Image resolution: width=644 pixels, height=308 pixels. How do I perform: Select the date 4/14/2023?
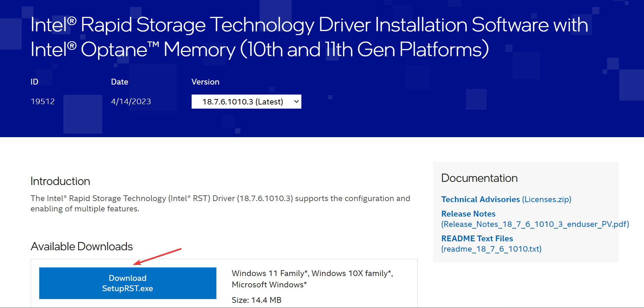pos(131,101)
